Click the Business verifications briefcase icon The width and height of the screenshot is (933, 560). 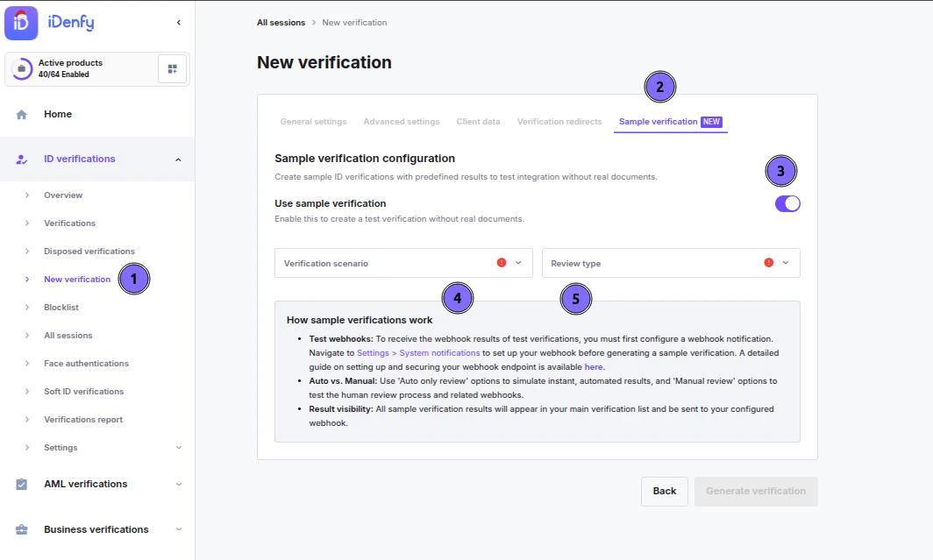pos(22,529)
